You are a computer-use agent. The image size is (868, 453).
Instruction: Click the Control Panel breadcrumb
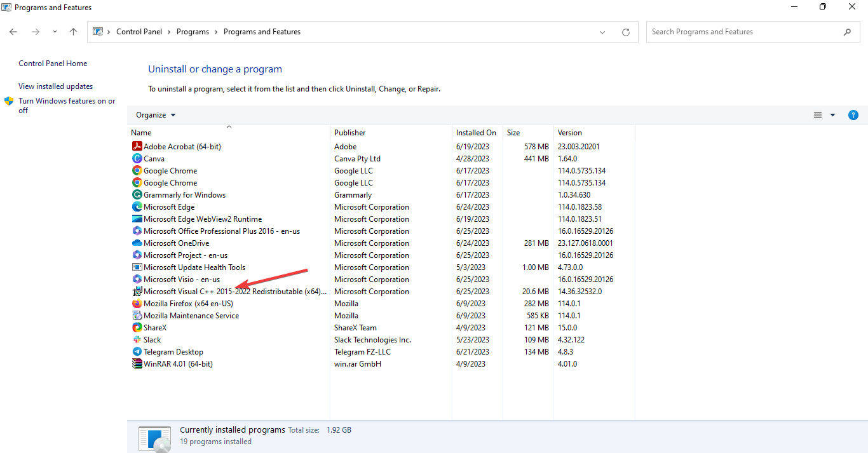139,32
